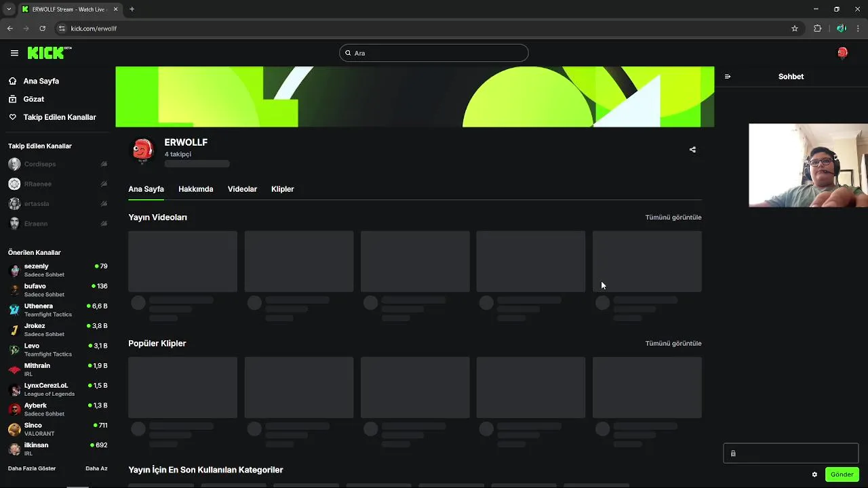Open a new browser tab with plus

(x=132, y=9)
